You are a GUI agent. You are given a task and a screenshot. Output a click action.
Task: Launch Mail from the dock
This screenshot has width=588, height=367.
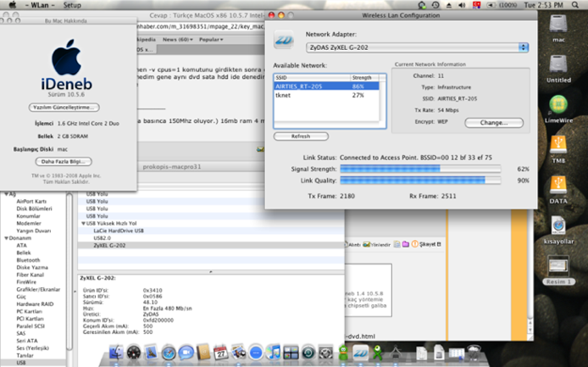(151, 352)
